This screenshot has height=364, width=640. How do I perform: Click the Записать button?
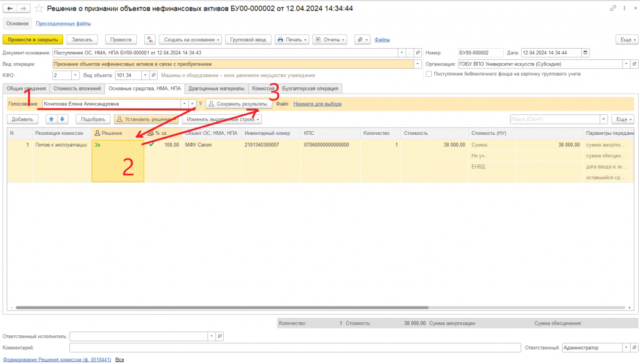82,39
